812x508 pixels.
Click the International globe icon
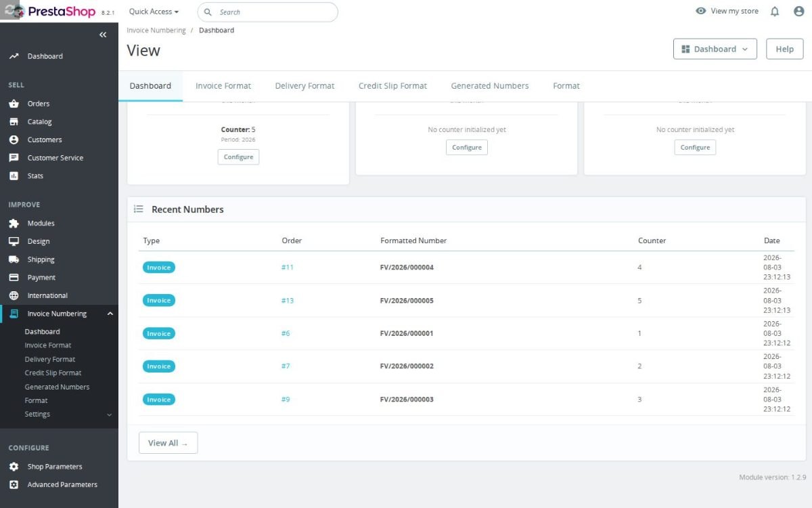click(x=14, y=295)
